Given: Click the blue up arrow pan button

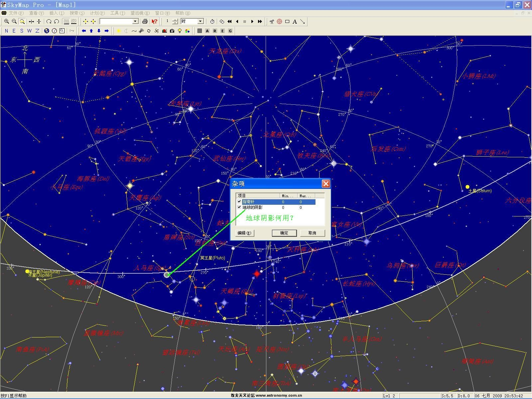Looking at the screenshot, I should pos(91,31).
